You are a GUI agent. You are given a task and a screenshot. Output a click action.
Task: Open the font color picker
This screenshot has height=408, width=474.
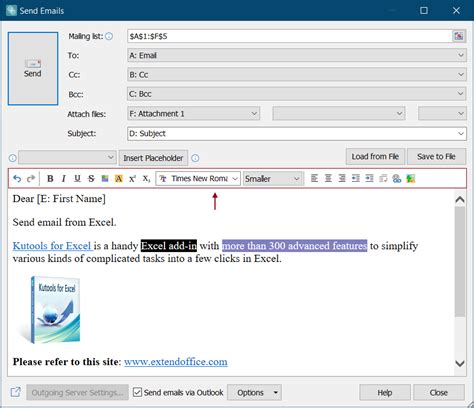click(105, 179)
